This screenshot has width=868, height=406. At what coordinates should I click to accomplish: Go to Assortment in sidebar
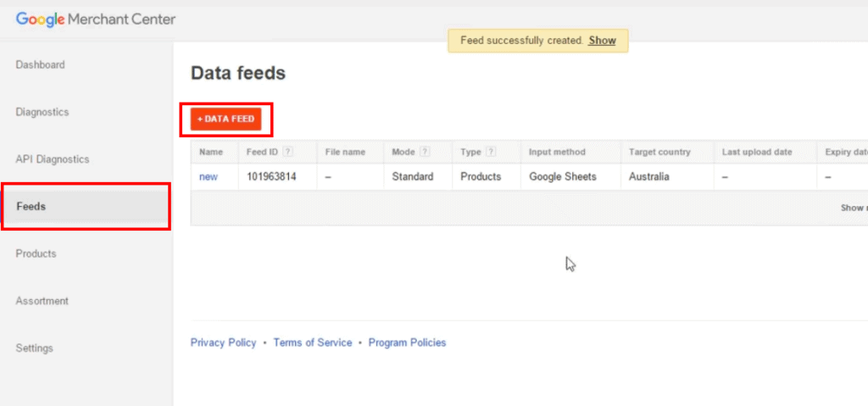(x=42, y=301)
